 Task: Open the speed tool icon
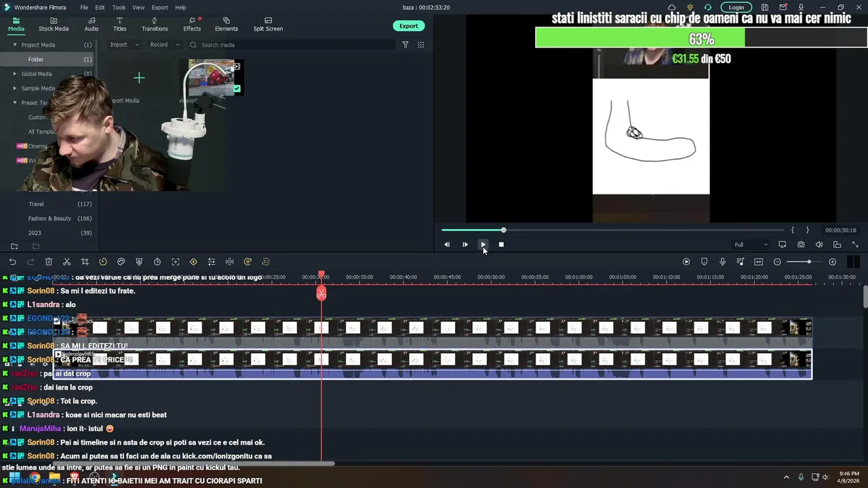click(103, 262)
